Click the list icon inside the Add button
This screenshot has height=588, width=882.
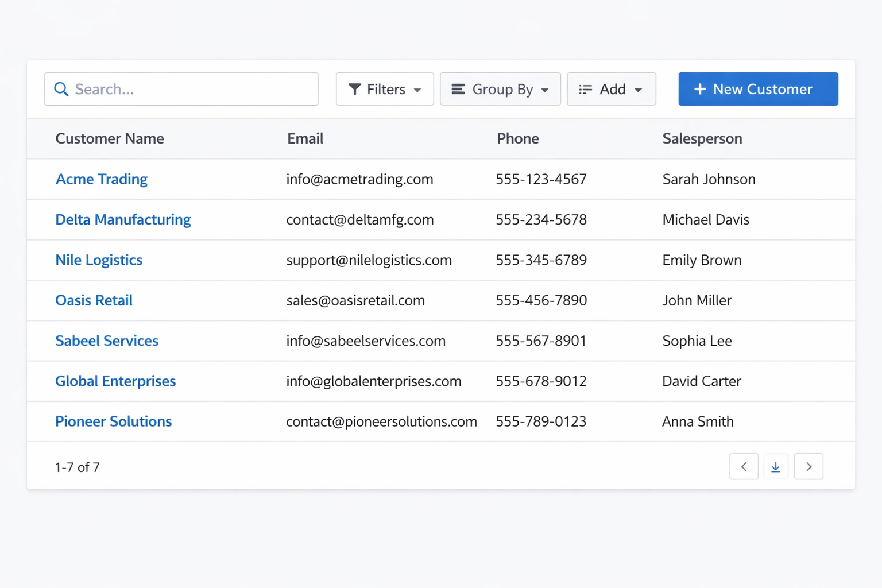[585, 89]
